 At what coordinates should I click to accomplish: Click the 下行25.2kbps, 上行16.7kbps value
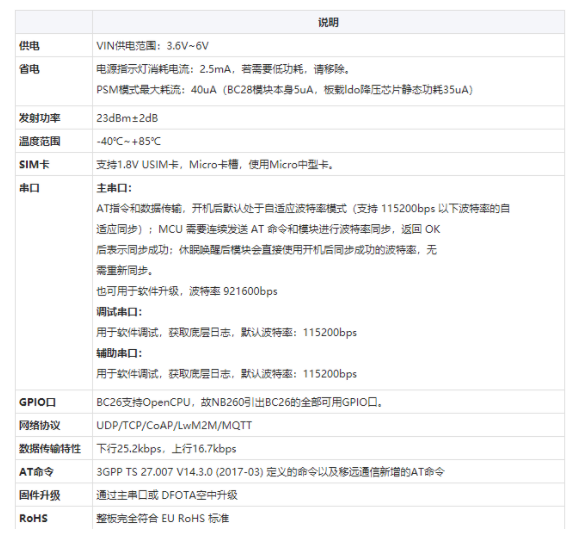[166, 448]
